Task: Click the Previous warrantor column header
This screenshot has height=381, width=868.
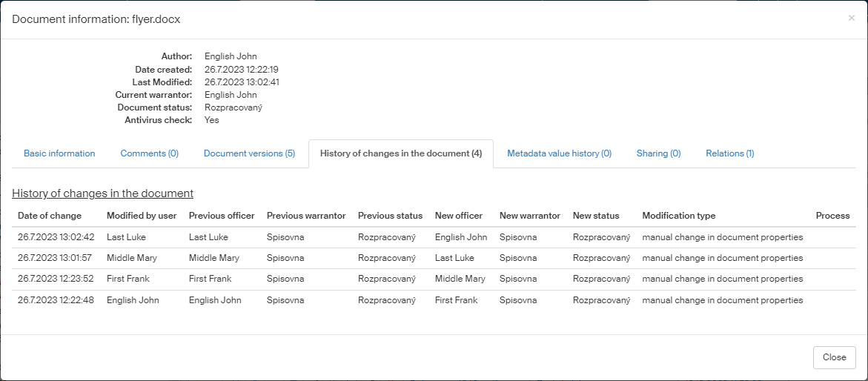Action: (x=306, y=216)
